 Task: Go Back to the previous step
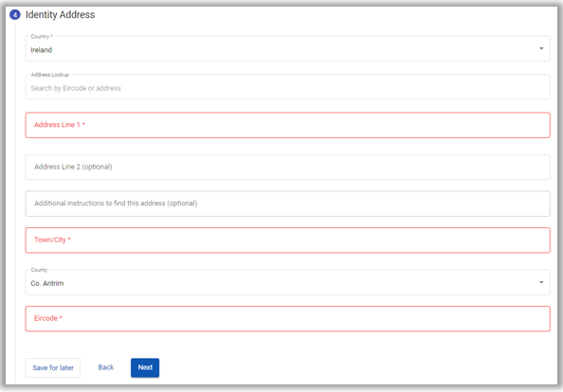point(106,367)
